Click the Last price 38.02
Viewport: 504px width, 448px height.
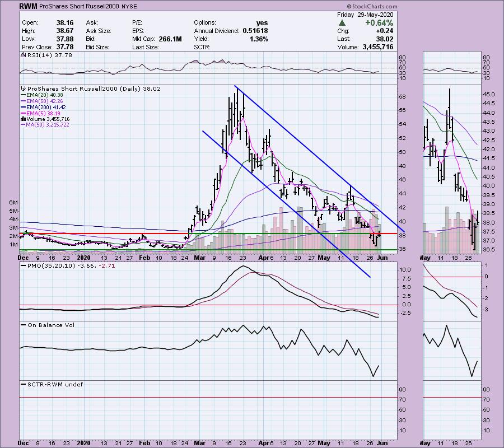(384, 39)
